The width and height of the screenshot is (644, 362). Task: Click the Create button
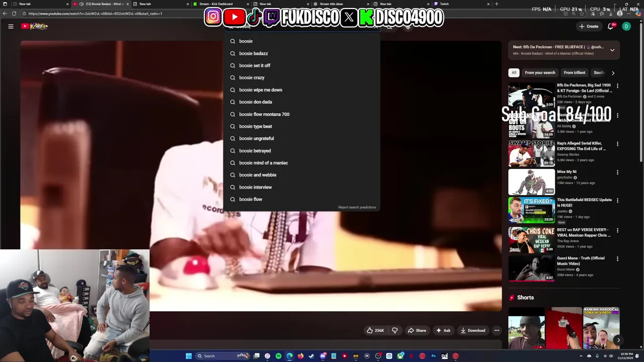[589, 26]
